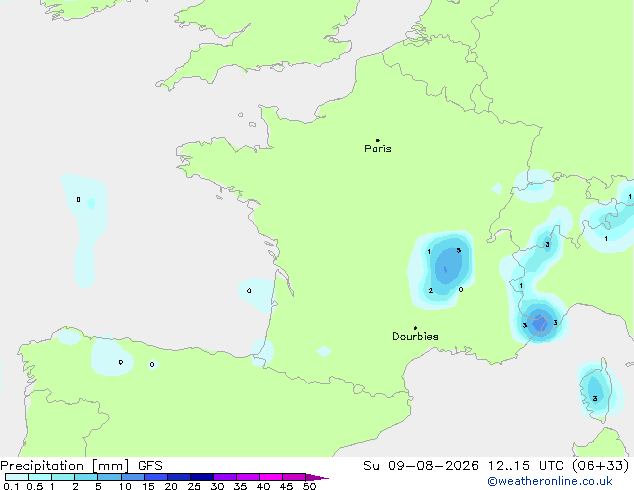Viewport: 634px width, 490px height.
Task: Pick the 0.5–1 mm legend swatch
Action: tap(40, 477)
